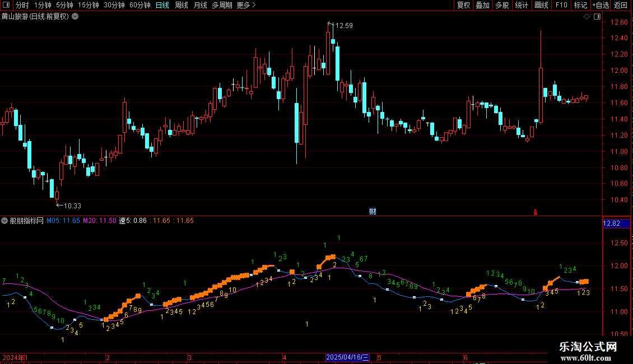Click 返回 to go back
Viewport: 633px width, 364px height.
[x=621, y=5]
